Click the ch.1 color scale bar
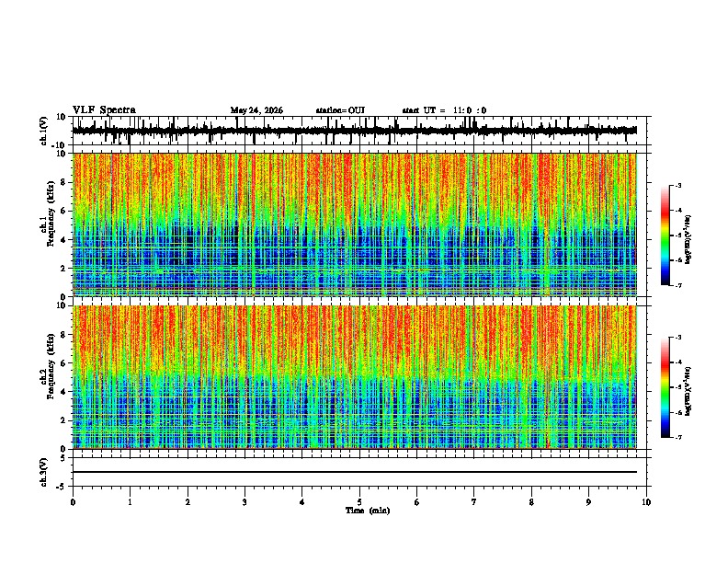Image resolution: width=728 pixels, height=563 pixels. tap(665, 236)
